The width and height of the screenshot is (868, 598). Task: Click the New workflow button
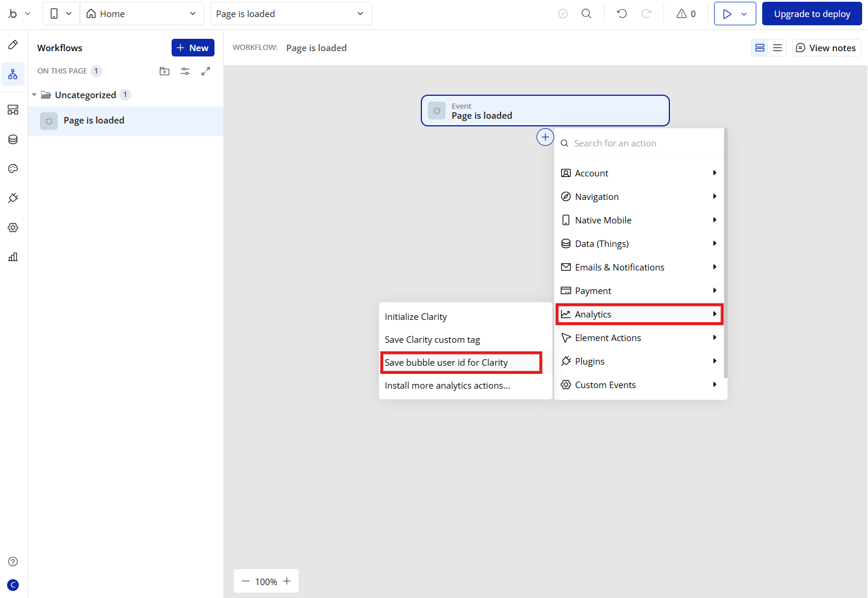tap(193, 48)
